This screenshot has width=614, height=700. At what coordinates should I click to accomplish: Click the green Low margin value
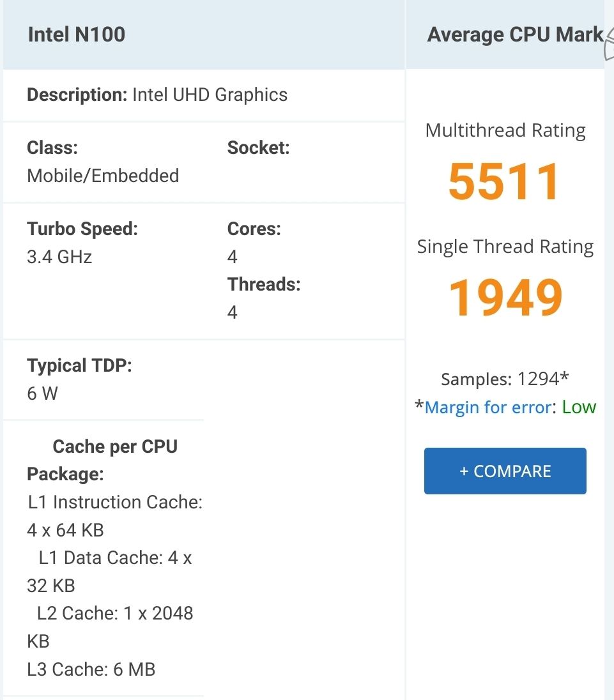click(x=579, y=407)
